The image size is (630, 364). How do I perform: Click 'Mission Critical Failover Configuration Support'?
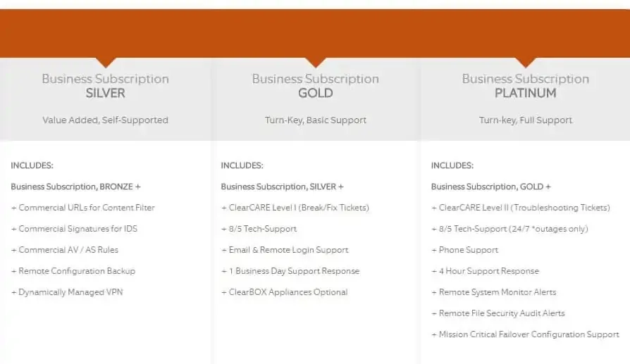[x=526, y=334]
